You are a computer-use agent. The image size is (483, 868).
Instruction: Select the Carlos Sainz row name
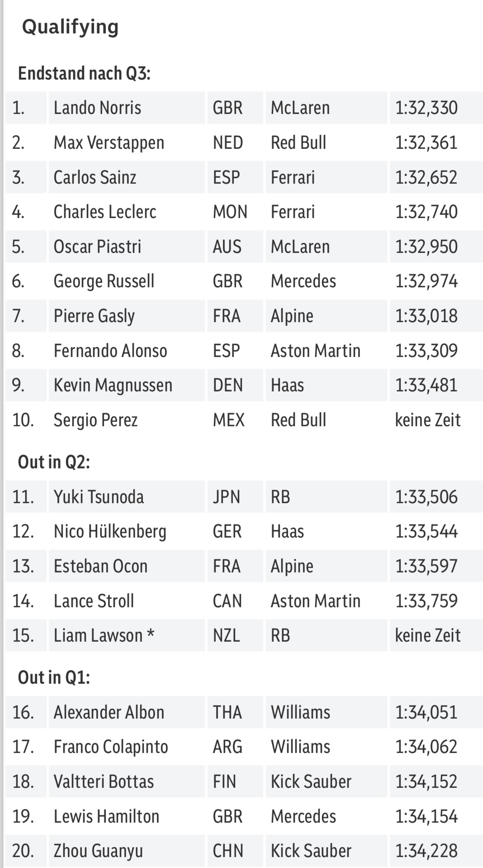pyautogui.click(x=95, y=177)
